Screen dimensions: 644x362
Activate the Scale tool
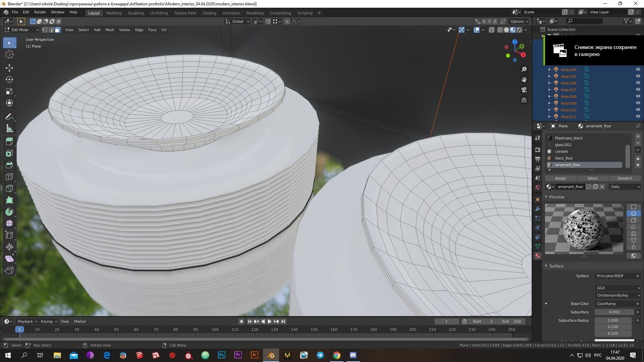(x=9, y=91)
